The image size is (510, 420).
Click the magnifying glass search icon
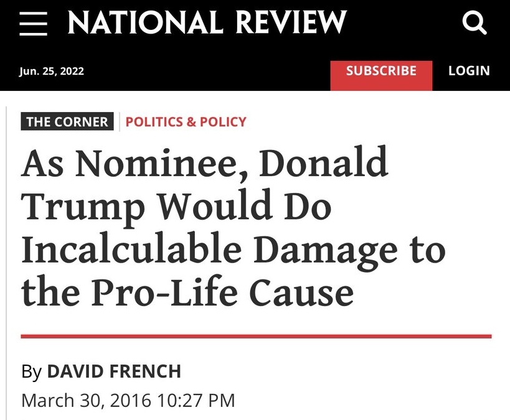coord(475,24)
